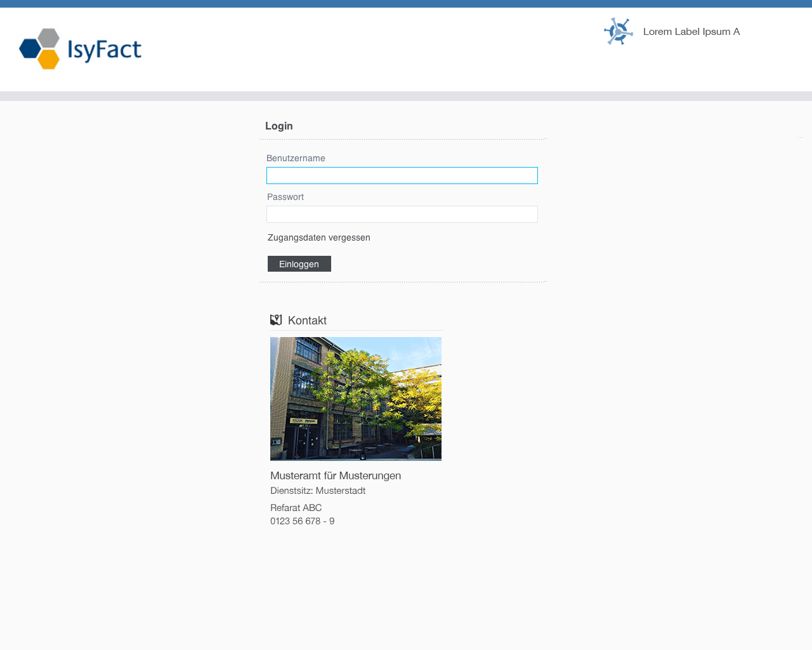Screen dimensions: 812x650
Task: Focus the Passwort input field
Action: [402, 214]
